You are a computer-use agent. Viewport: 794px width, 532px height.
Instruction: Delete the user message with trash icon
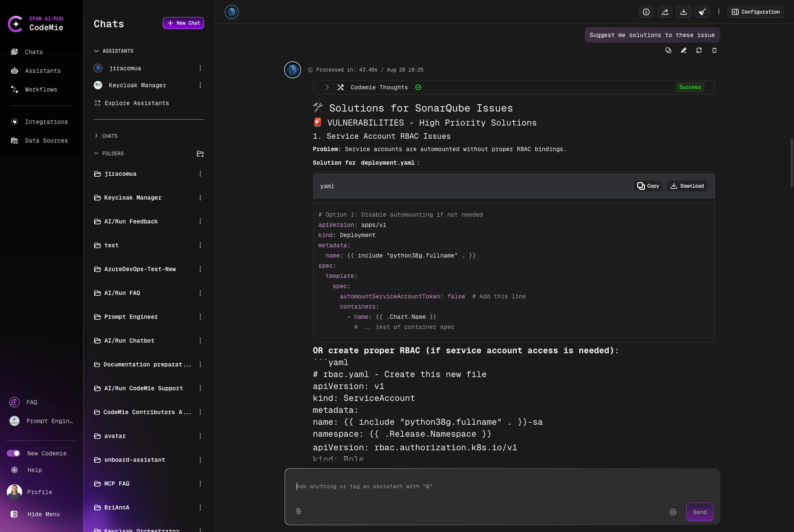(714, 50)
